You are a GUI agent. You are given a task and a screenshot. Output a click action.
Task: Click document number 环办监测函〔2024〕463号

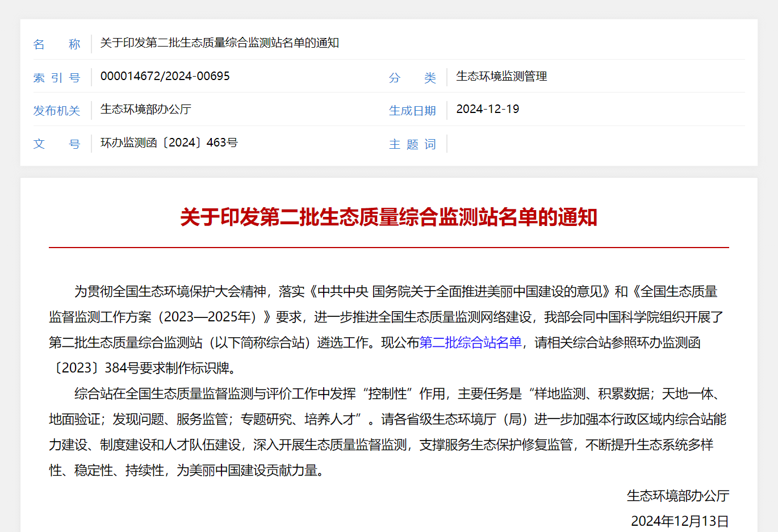point(169,143)
